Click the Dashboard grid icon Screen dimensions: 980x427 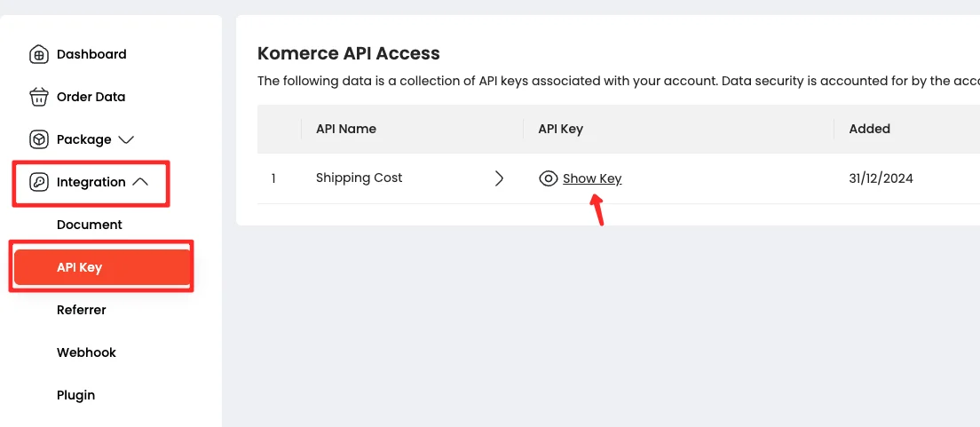coord(39,54)
